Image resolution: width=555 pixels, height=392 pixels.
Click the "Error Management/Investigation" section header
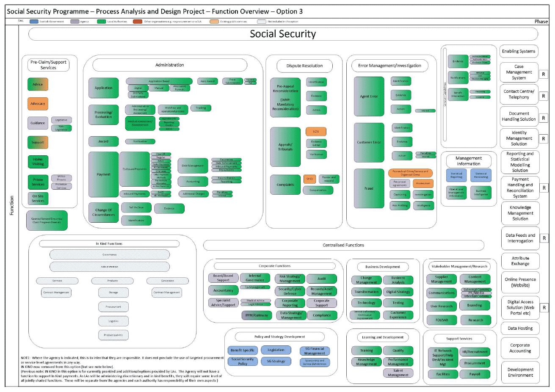click(x=389, y=66)
